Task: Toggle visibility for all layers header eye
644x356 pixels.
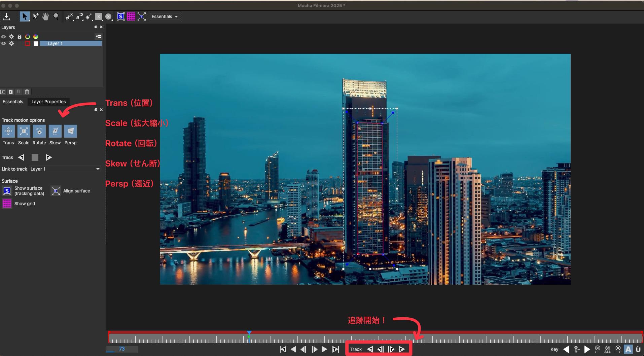Action: pyautogui.click(x=3, y=37)
